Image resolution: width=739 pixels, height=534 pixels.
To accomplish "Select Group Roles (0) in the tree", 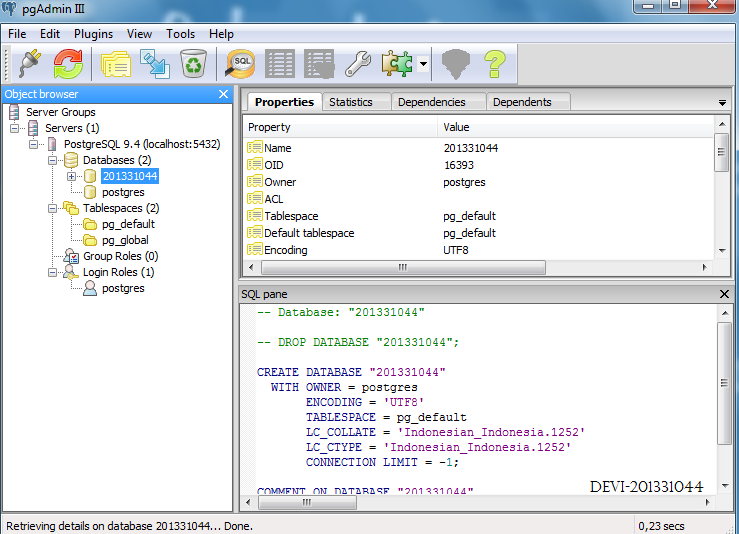I will click(120, 256).
